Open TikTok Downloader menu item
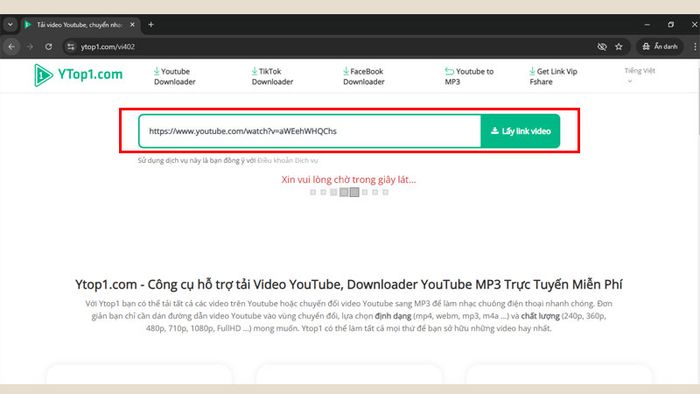700x394 pixels. (x=272, y=76)
